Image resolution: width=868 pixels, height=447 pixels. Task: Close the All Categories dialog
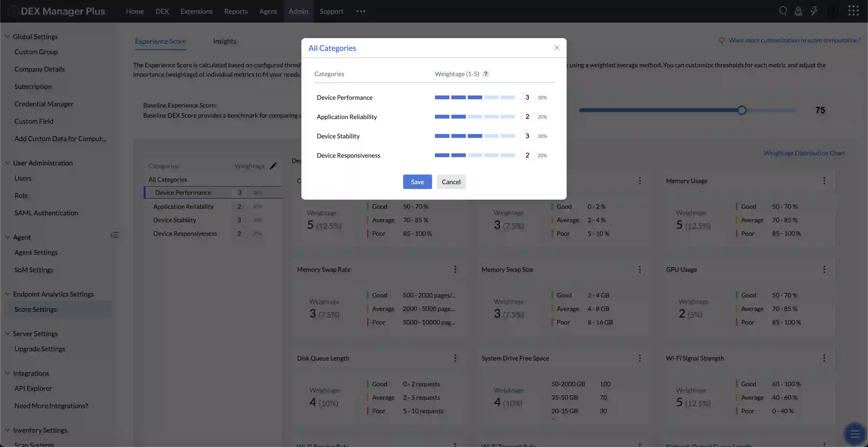(x=557, y=47)
